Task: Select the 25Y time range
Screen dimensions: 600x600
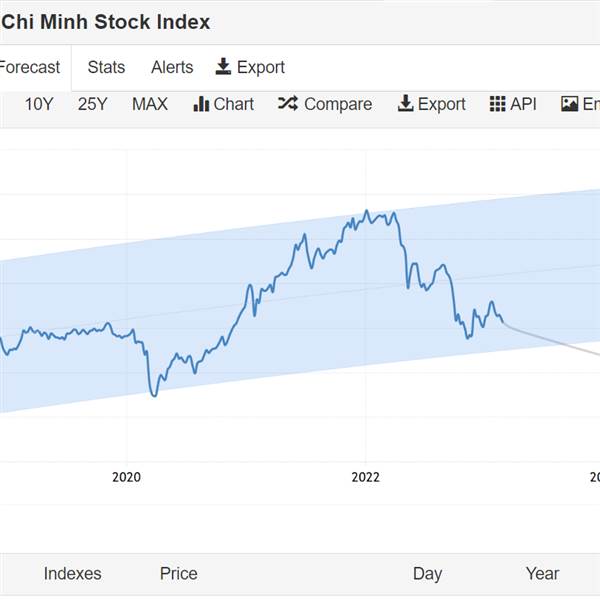Action: point(92,104)
